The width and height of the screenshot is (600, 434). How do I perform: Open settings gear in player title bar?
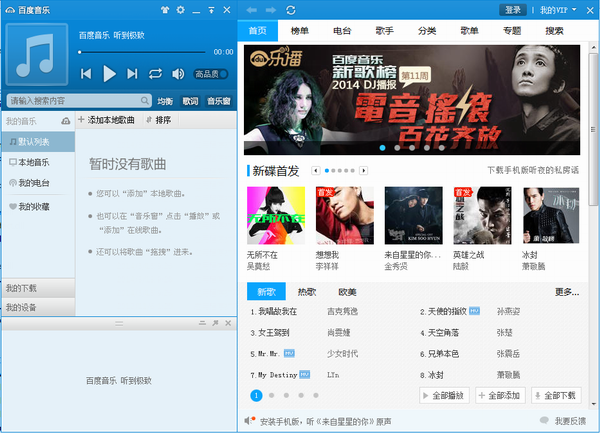point(180,10)
